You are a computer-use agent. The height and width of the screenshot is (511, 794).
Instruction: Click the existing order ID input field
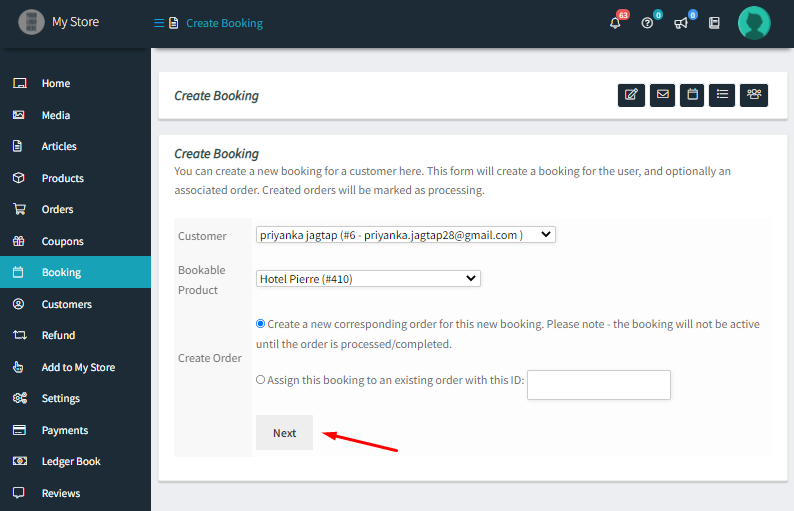[x=599, y=385]
